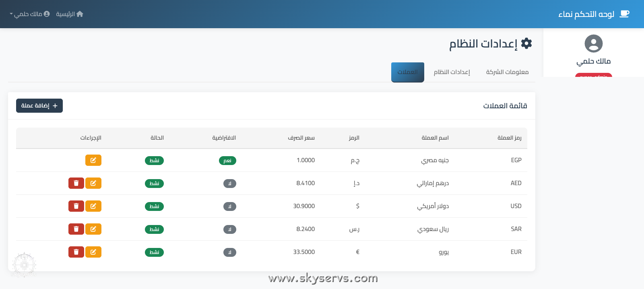The height and width of the screenshot is (289, 644).
Task: Click exchange rate 33.5000
Action: [x=304, y=252]
